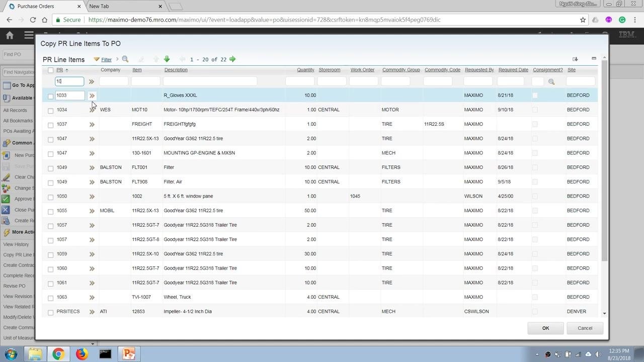Open detail menu for FREIGHT row
The image size is (644, 362).
[x=92, y=124]
